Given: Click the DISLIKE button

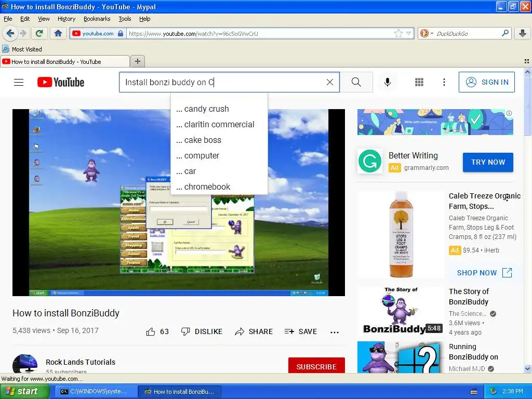Looking at the screenshot, I should [202, 331].
